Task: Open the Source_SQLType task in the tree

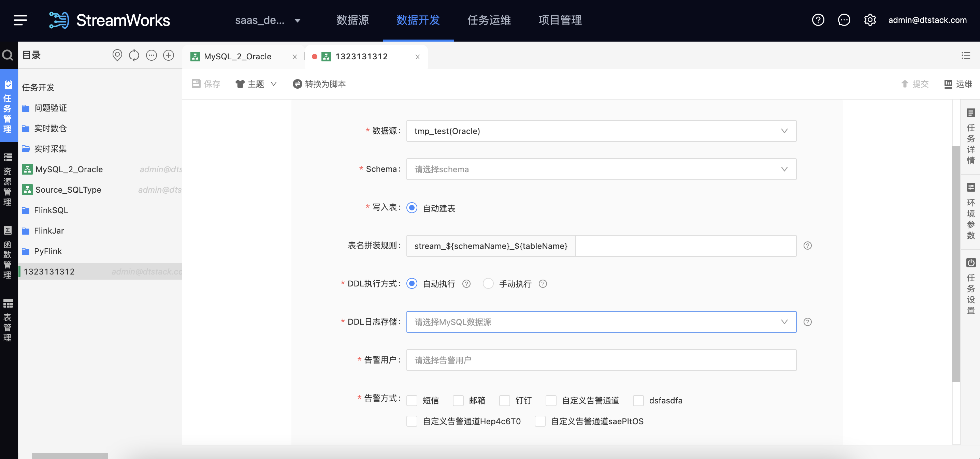Action: pos(68,190)
